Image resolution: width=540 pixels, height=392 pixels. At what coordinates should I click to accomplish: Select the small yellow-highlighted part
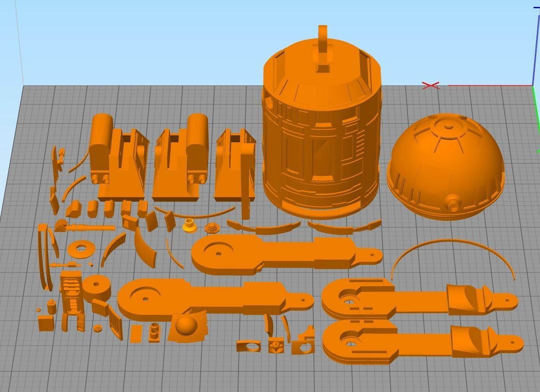click(x=189, y=226)
